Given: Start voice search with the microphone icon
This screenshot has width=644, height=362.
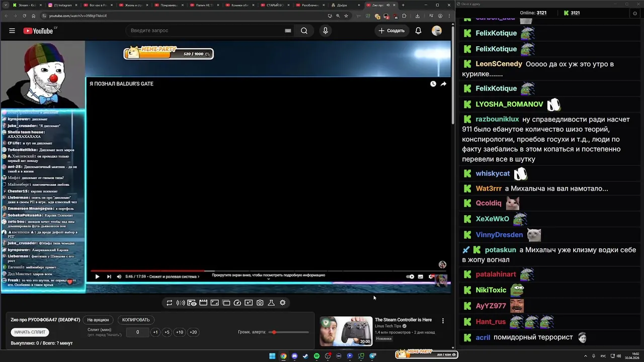Looking at the screenshot, I should [326, 31].
